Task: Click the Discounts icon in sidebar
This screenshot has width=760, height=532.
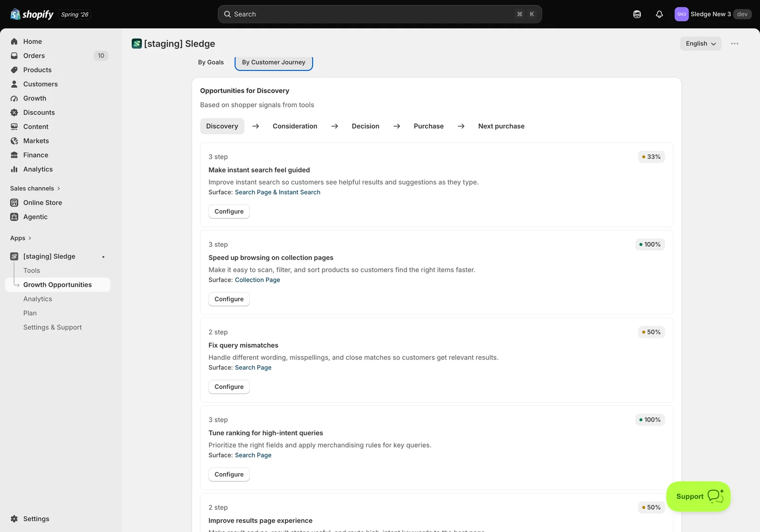Action: point(14,113)
